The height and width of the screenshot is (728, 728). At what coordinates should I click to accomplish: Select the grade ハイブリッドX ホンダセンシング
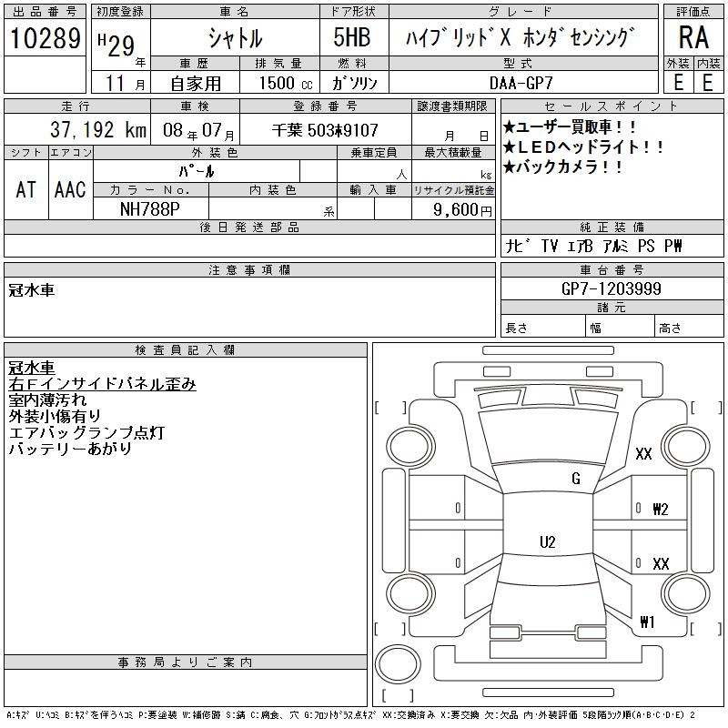[520, 37]
